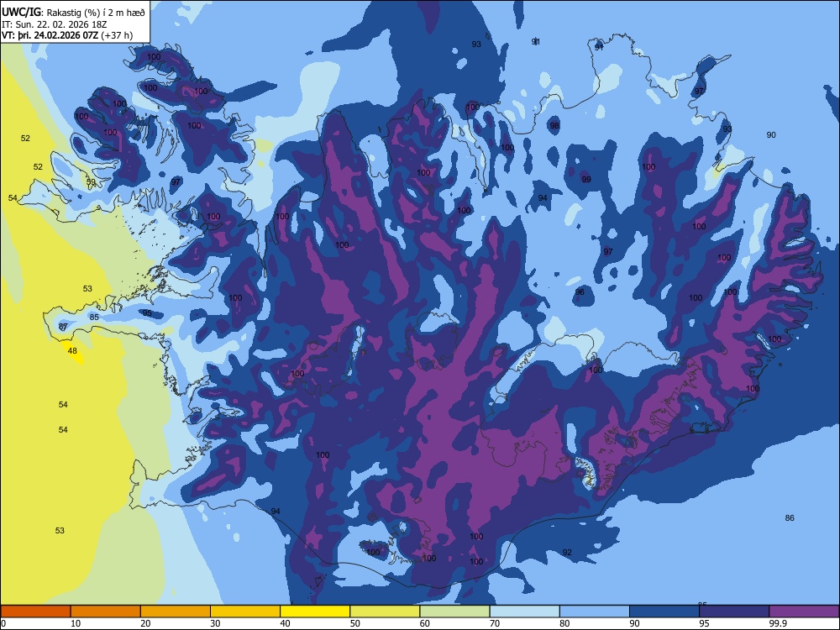Click the 50–60% pale yellow legend swatch
The height and width of the screenshot is (630, 840).
click(x=385, y=612)
